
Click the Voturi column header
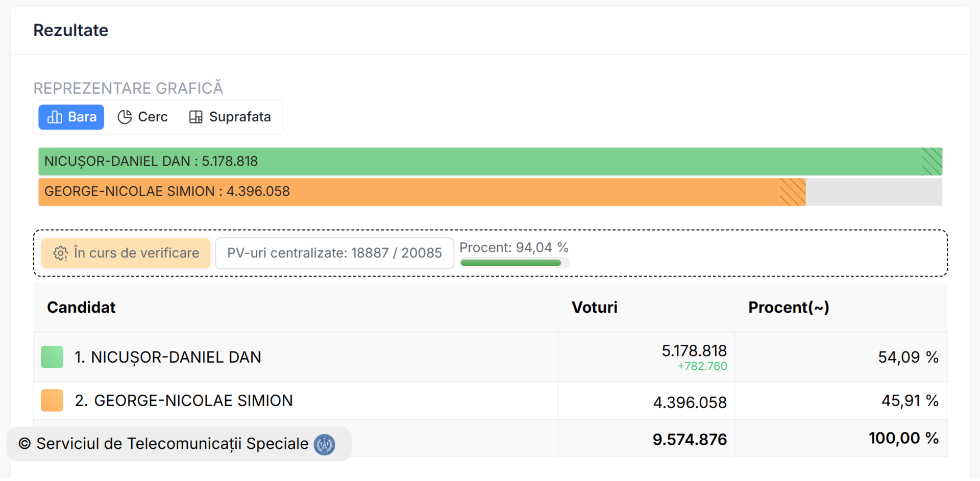[594, 308]
